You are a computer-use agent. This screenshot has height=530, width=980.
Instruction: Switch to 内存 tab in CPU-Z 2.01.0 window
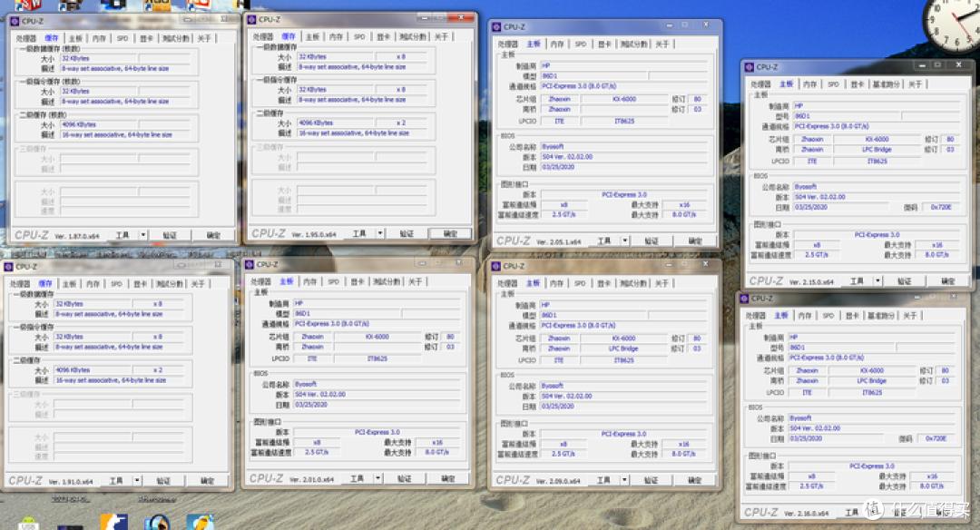(x=310, y=282)
